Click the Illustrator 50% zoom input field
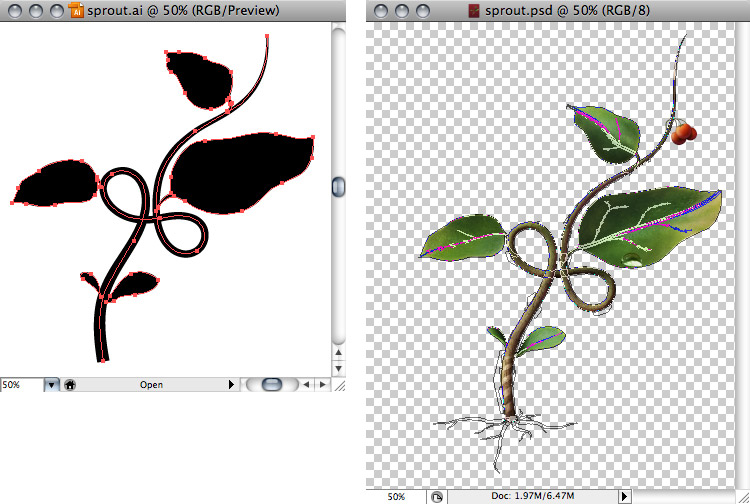 click(21, 384)
